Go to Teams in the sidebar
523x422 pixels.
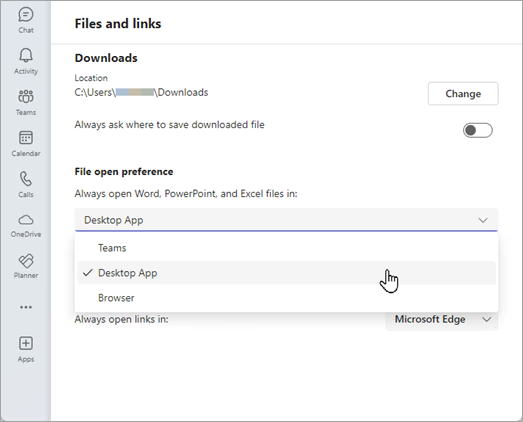26,102
